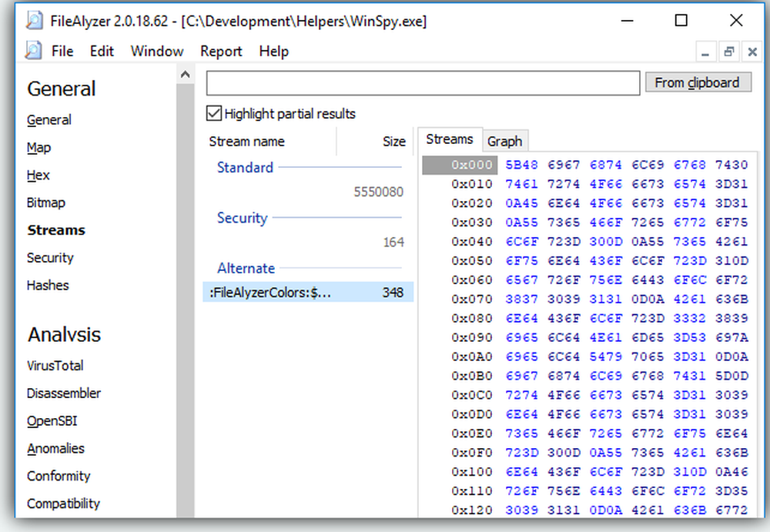Click the FileAlyzer title bar app icon
770x532 pixels.
[35, 21]
